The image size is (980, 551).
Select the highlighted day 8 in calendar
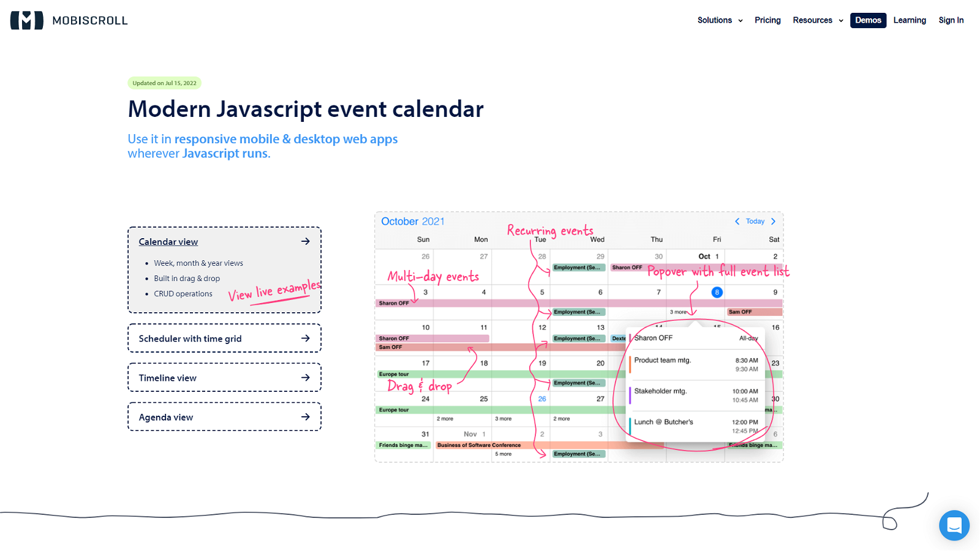pyautogui.click(x=717, y=292)
